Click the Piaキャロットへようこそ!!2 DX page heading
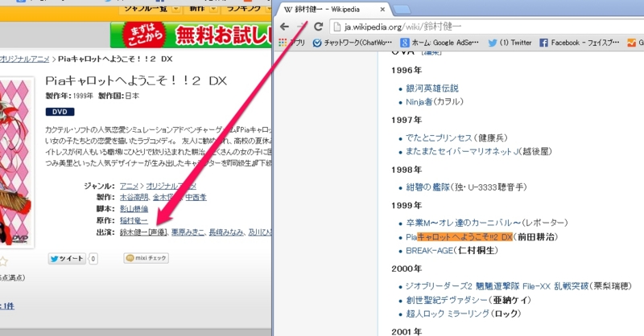This screenshot has height=336, width=644. [x=136, y=80]
